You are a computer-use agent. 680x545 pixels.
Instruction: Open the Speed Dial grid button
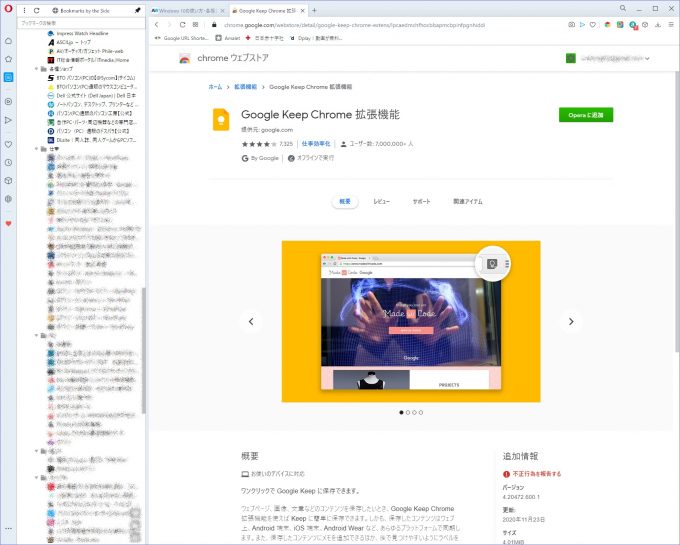196,25
